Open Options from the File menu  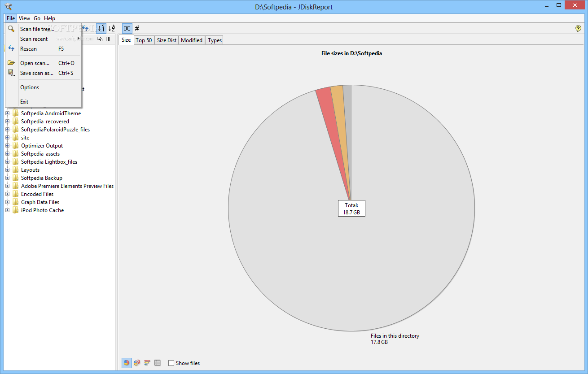44,87
